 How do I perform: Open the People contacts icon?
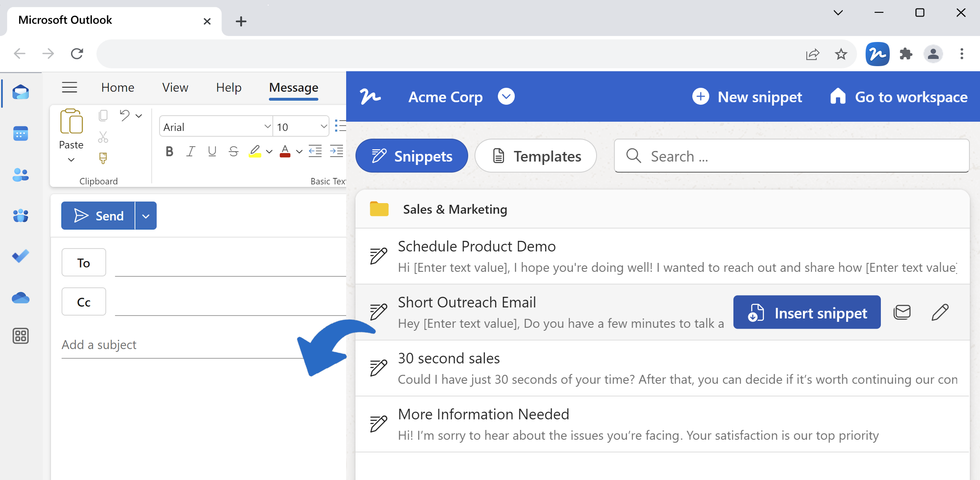(x=20, y=175)
